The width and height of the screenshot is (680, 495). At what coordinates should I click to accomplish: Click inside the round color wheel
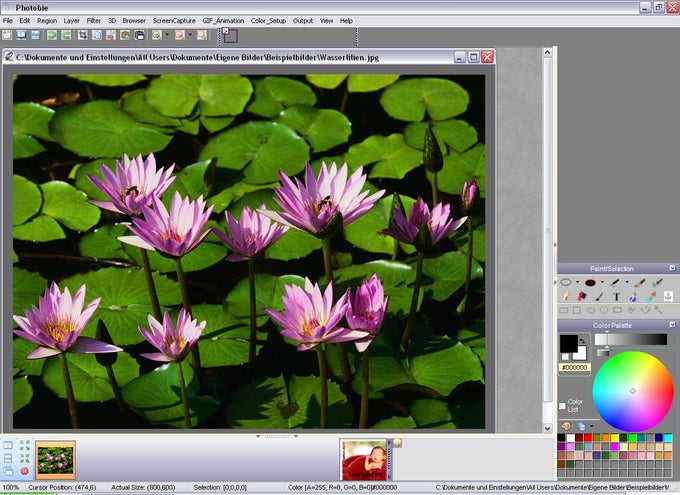click(x=633, y=391)
